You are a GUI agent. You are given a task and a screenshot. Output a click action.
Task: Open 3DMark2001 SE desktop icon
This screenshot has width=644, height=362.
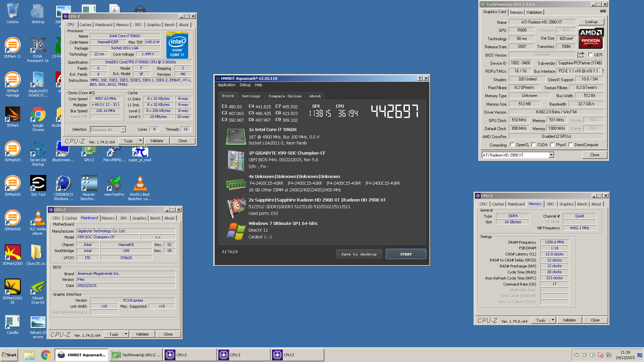(12, 291)
